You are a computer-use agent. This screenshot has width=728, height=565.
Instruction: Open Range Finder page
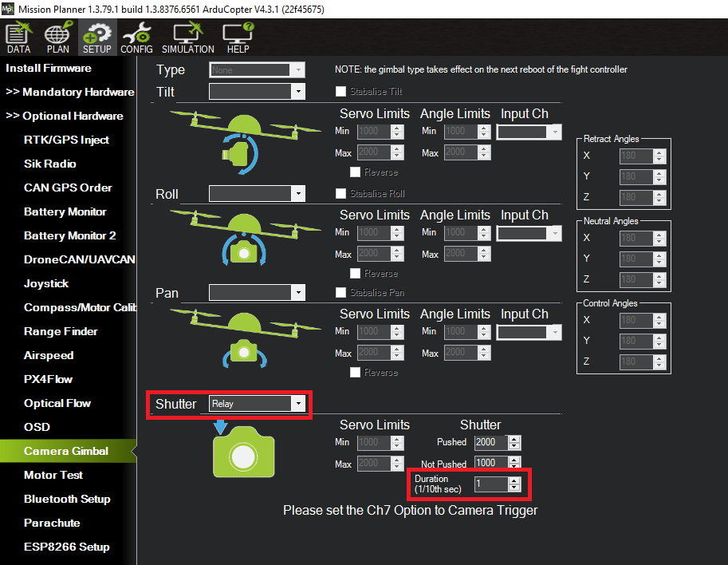coord(61,331)
